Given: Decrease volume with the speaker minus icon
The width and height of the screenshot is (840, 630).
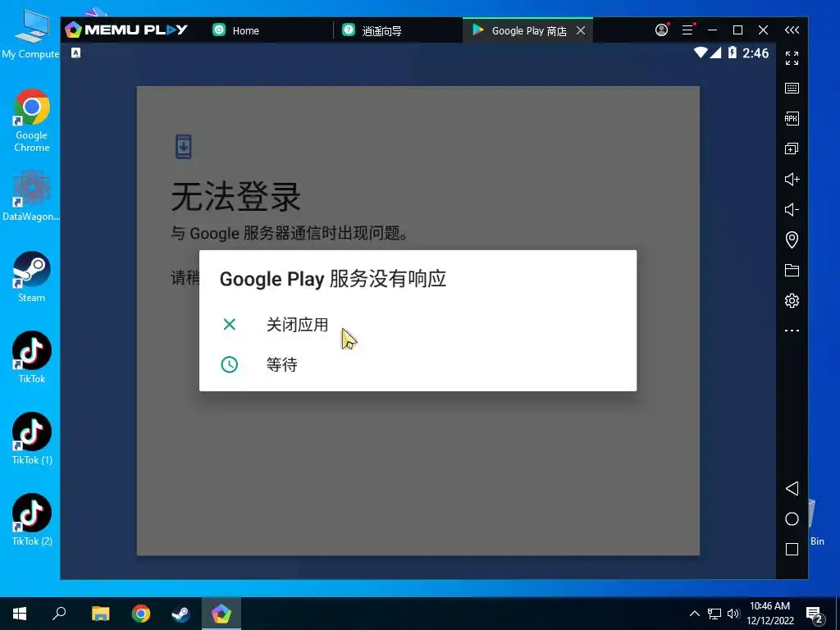Looking at the screenshot, I should [x=792, y=209].
